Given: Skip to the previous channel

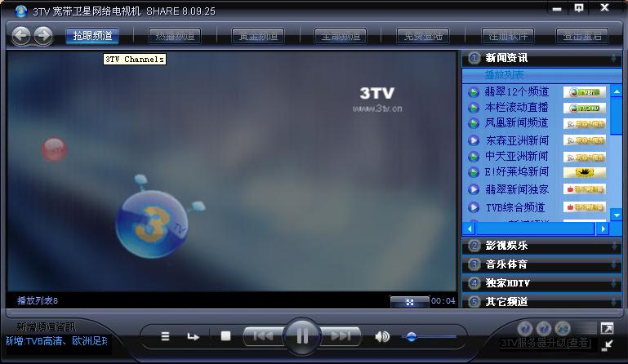Looking at the screenshot, I should pos(263,335).
